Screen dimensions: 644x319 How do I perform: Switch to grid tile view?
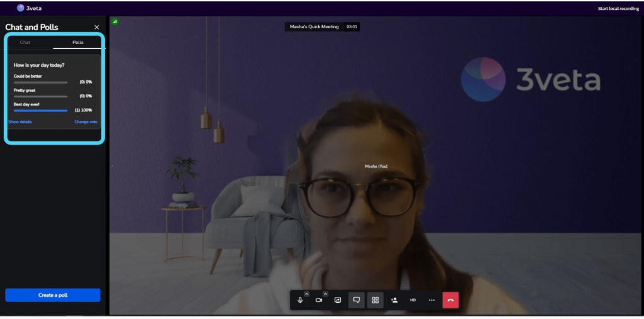coord(375,300)
